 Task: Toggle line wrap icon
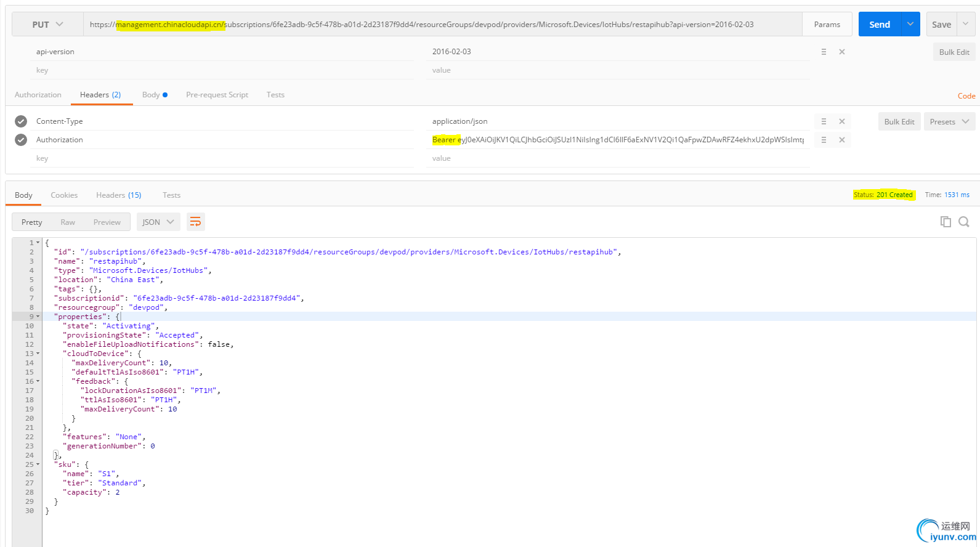(195, 222)
